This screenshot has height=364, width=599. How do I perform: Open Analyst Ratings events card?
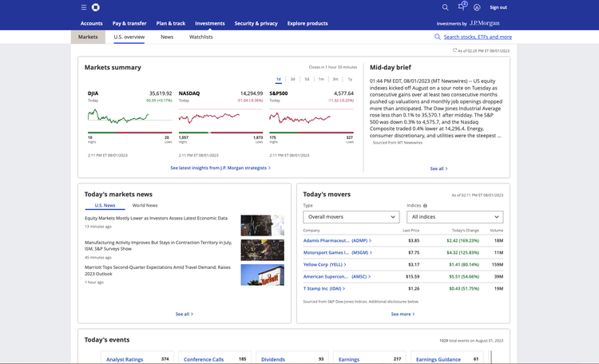tap(137, 358)
